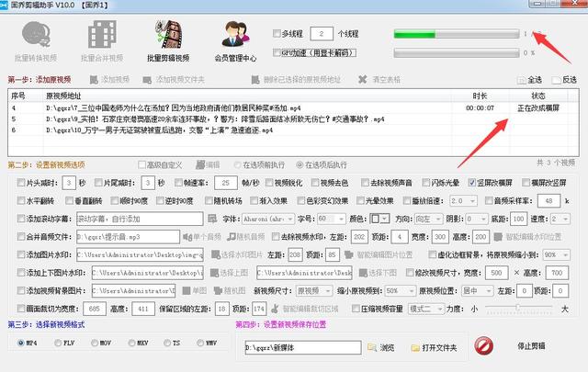This screenshot has height=372, width=588.
Task: Click the 清空表格 icon
Action: pos(362,80)
